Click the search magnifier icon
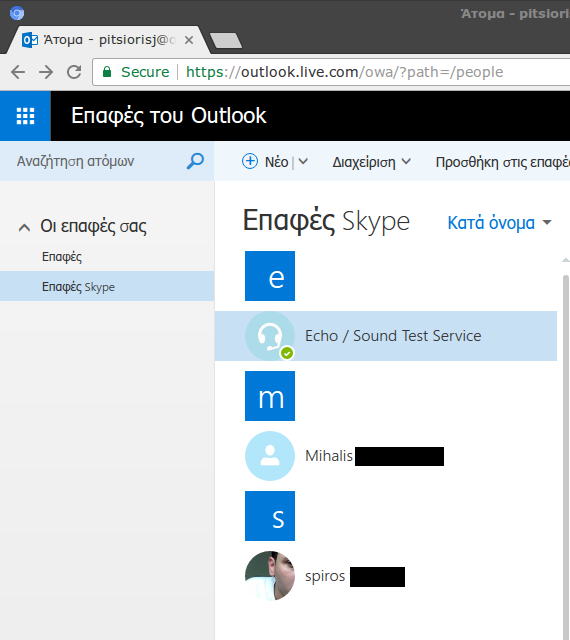Viewport: 570px width, 640px height. click(195, 161)
